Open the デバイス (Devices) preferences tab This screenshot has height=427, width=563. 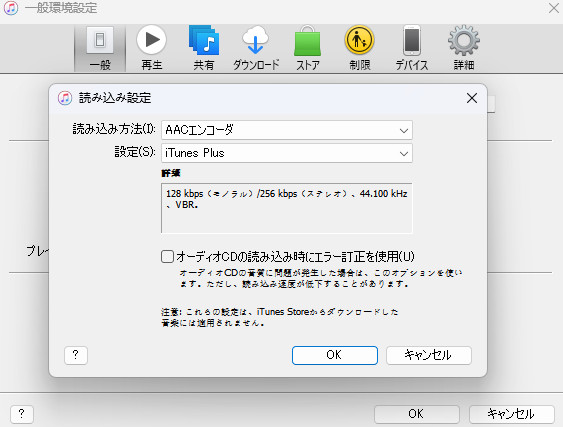click(412, 48)
